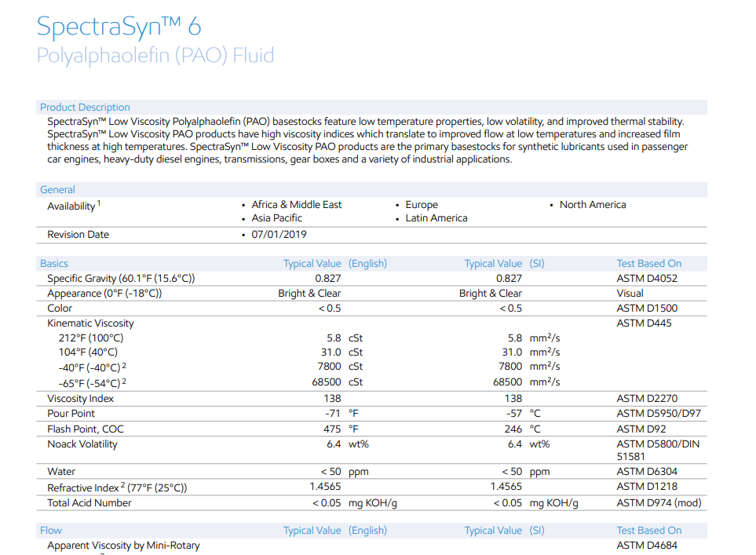Click the 1.4565 English refractive index value
This screenshot has height=555, width=756.
pyautogui.click(x=326, y=487)
